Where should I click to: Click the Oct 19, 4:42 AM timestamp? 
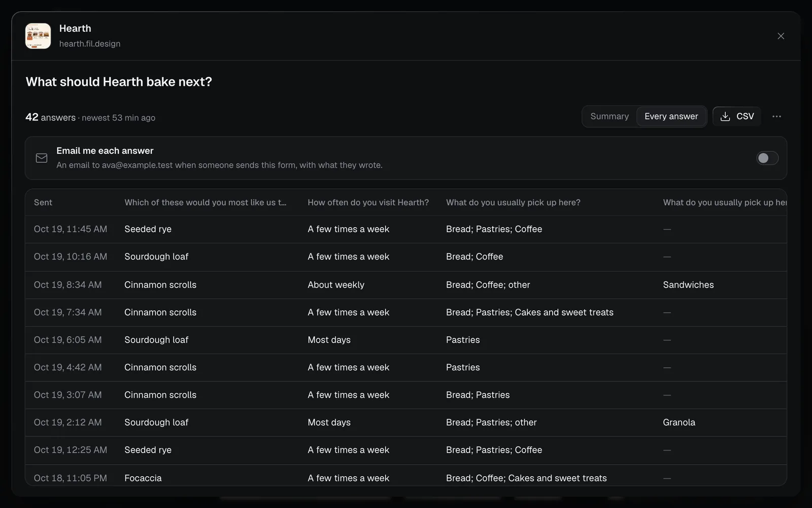67,367
